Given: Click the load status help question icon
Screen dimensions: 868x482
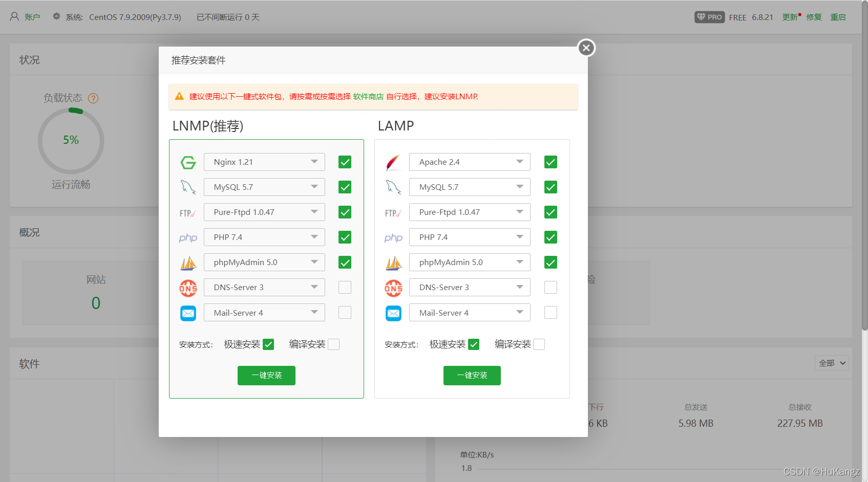Looking at the screenshot, I should [x=93, y=98].
